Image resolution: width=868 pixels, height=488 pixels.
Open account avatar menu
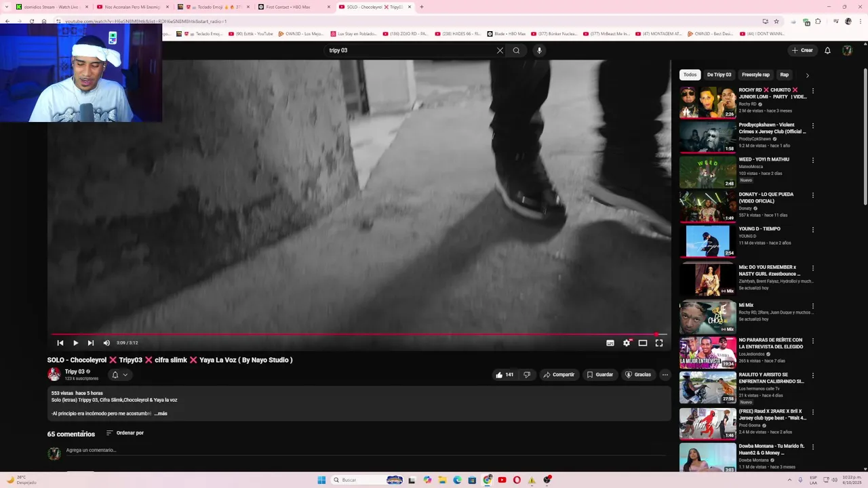[x=847, y=50]
